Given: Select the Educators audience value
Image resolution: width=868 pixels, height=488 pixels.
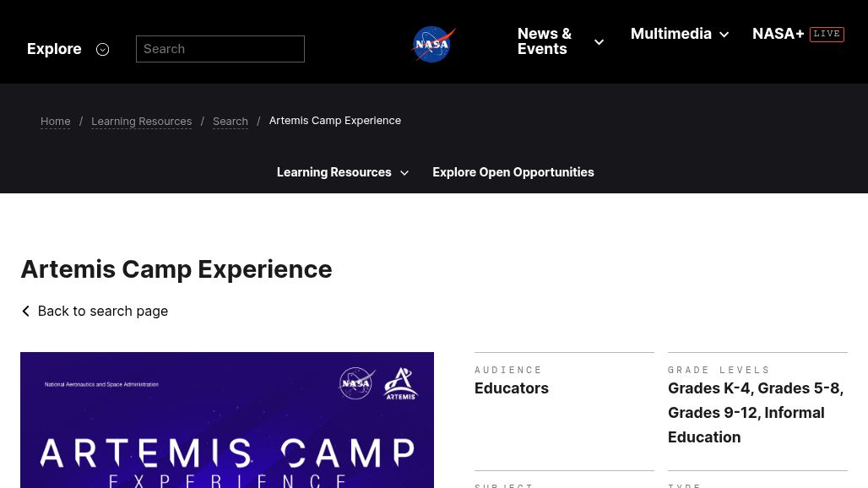Looking at the screenshot, I should (x=512, y=388).
